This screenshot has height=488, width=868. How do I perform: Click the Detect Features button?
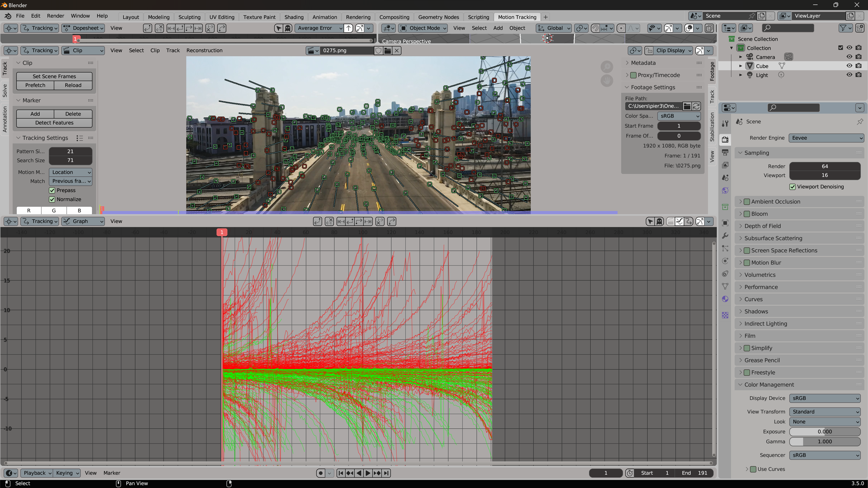point(54,123)
